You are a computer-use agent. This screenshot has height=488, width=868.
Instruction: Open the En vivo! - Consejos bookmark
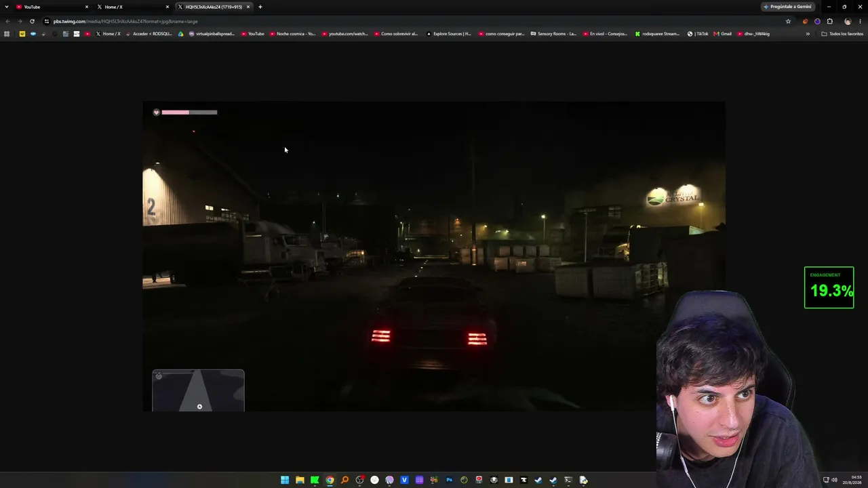[x=606, y=34]
